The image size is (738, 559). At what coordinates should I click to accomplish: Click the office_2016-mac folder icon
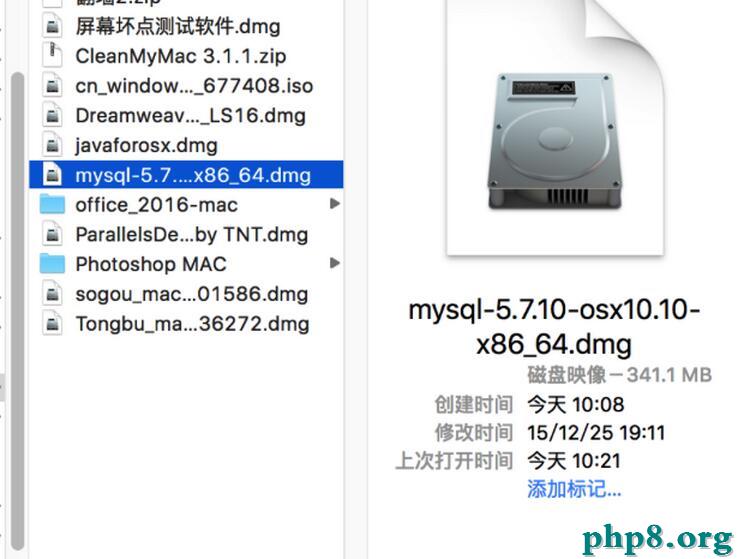[52, 204]
